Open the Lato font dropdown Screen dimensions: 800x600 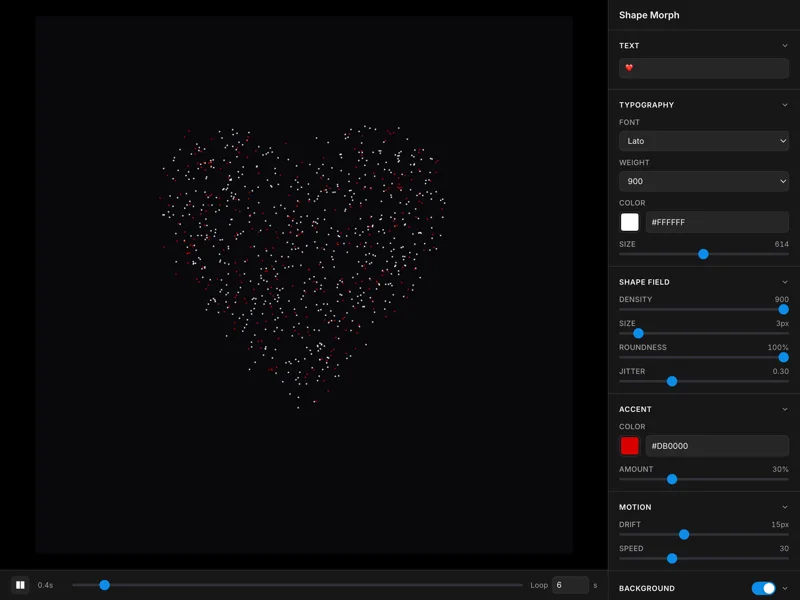(x=704, y=141)
